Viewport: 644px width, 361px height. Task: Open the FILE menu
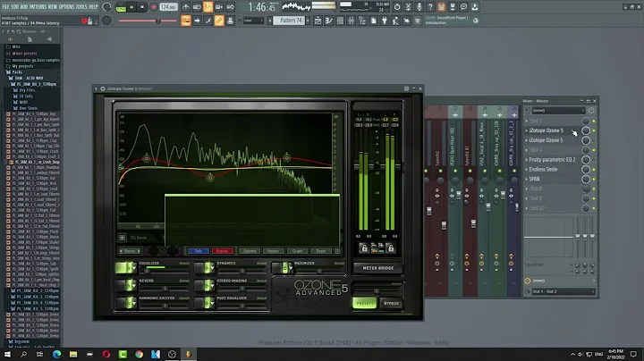(5, 6)
